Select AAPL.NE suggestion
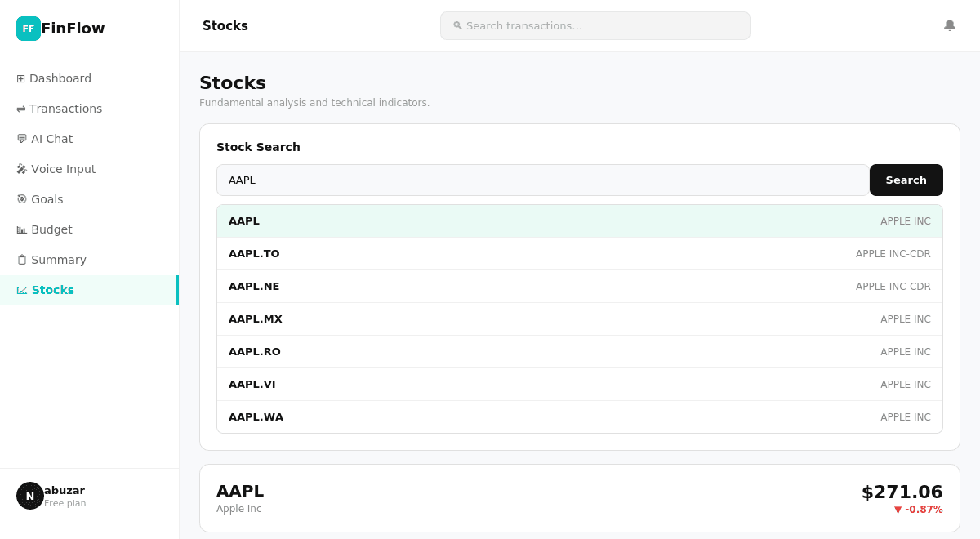This screenshot has height=539, width=980. coord(580,287)
